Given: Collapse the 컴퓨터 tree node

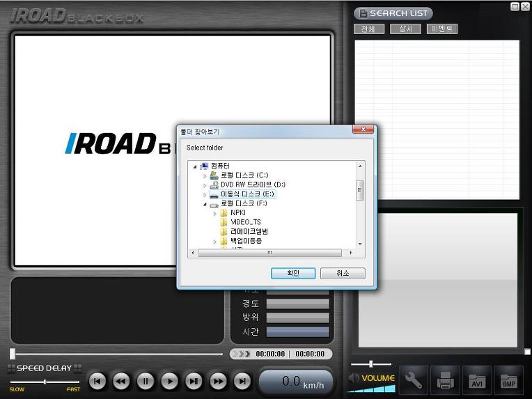Looking at the screenshot, I should pyautogui.click(x=195, y=166).
